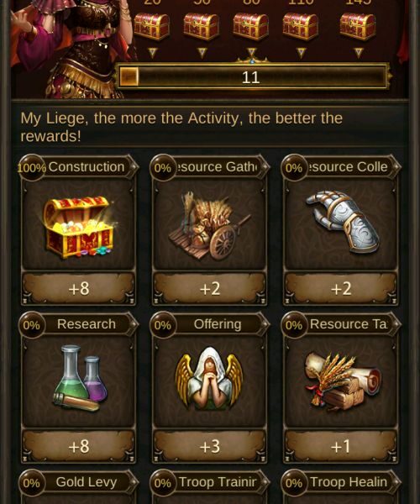The width and height of the screenshot is (420, 504).
Task: Open the Research potion flasks icon
Action: point(81,378)
